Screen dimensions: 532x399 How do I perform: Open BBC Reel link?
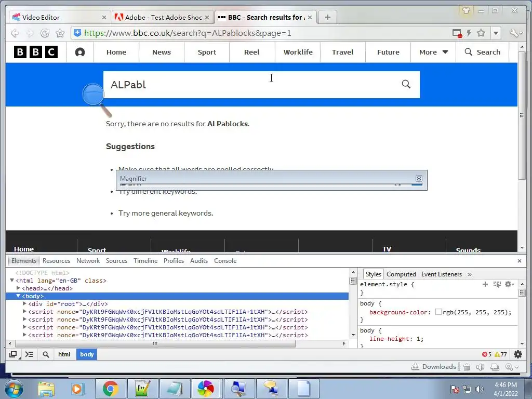pos(252,52)
